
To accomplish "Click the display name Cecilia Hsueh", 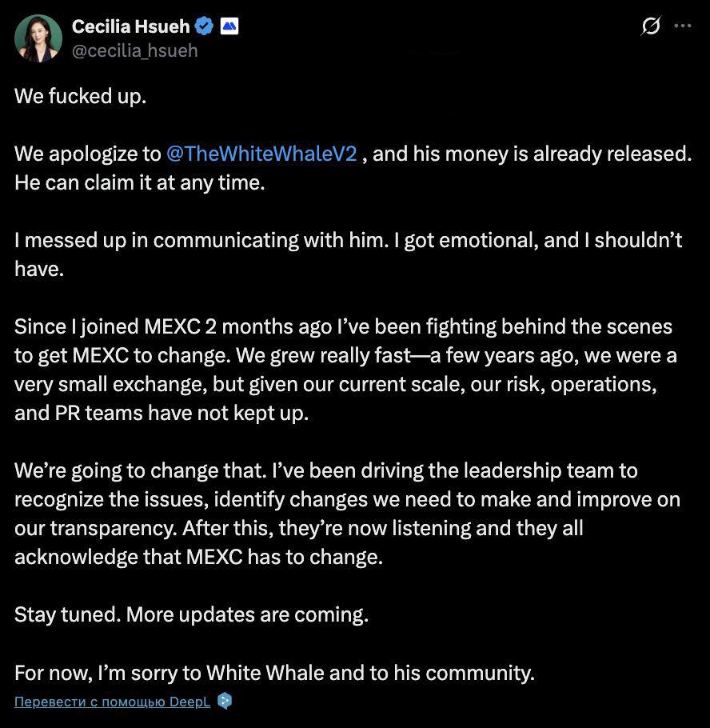I will click(130, 26).
